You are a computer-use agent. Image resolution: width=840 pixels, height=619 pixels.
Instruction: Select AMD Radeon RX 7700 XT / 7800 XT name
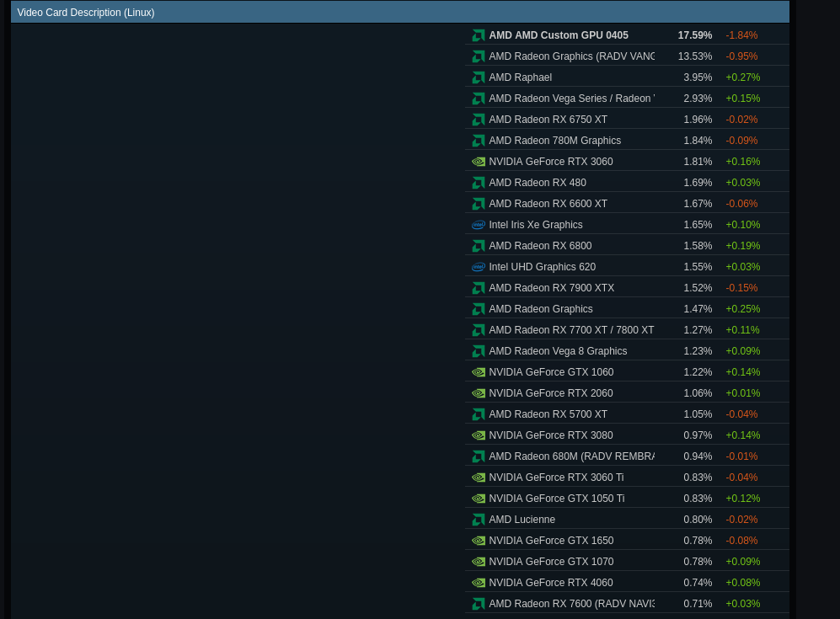571,330
